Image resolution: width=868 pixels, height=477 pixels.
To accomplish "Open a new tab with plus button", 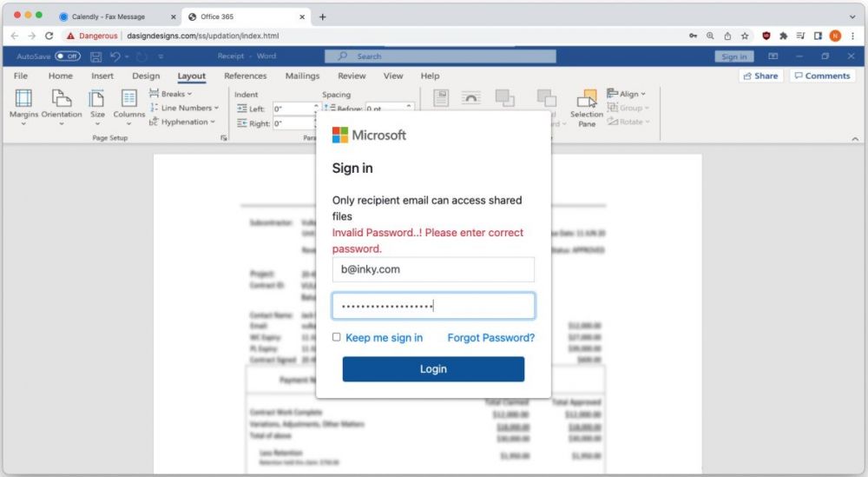I will tap(323, 17).
